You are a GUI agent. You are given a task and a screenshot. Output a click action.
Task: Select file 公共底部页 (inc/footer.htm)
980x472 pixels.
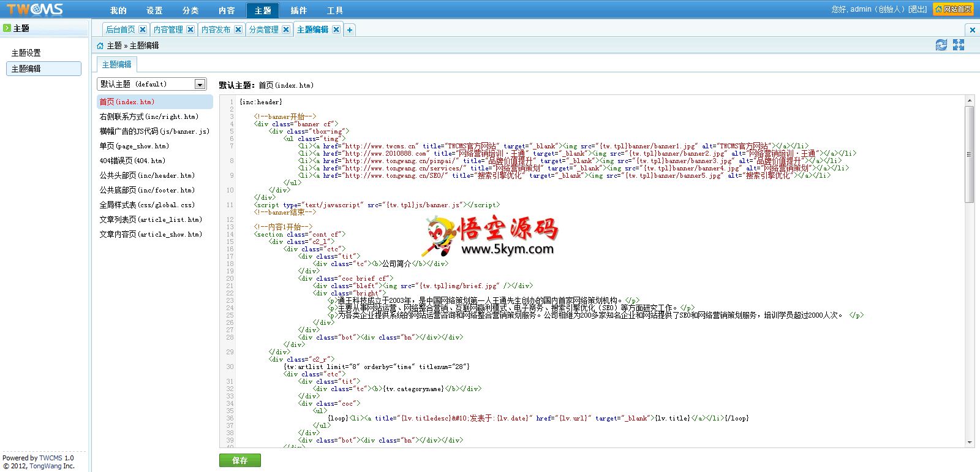[155, 190]
